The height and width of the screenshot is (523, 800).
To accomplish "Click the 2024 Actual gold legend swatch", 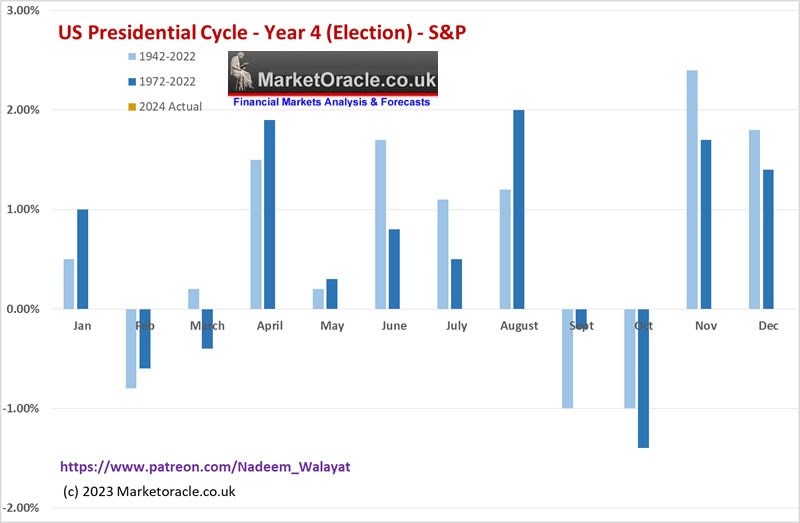I will tap(132, 107).
